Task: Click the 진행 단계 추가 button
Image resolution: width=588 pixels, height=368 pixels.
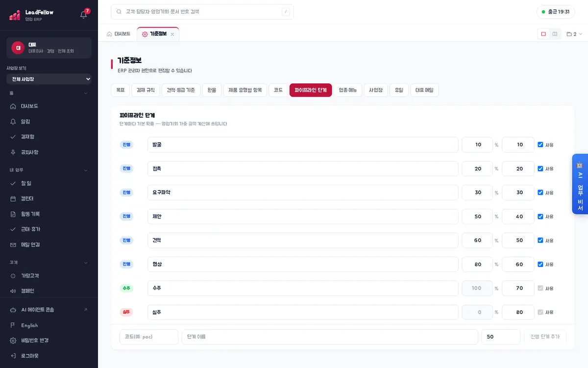Action: coord(545,337)
